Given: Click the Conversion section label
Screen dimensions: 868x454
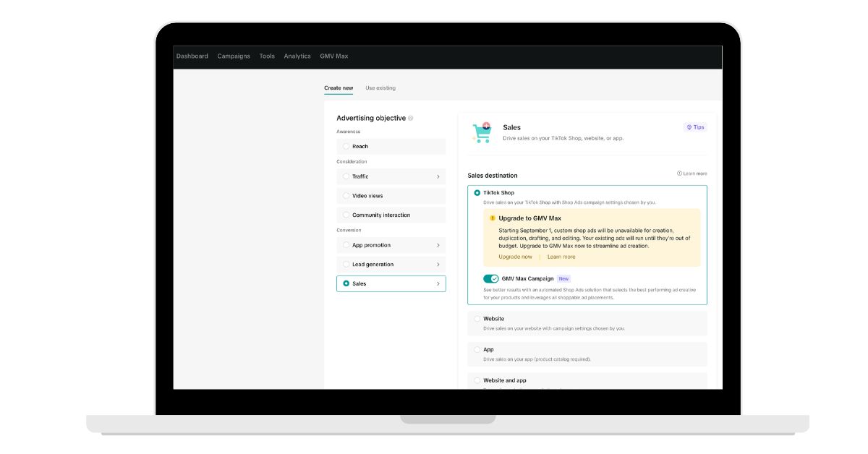Looking at the screenshot, I should [349, 230].
